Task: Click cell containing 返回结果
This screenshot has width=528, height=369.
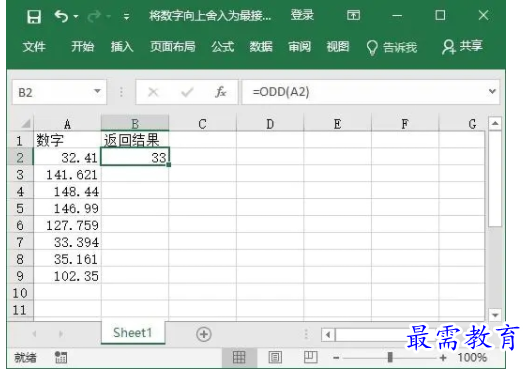Action: point(135,140)
